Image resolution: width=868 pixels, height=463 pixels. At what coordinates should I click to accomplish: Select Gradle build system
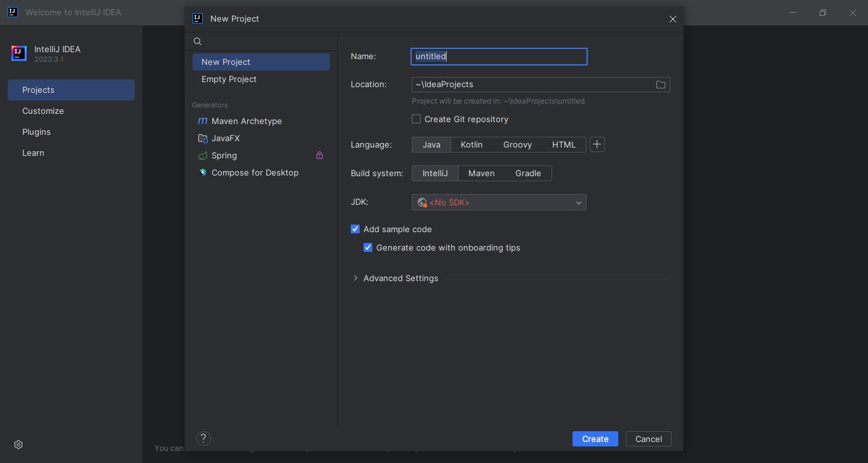(x=528, y=173)
